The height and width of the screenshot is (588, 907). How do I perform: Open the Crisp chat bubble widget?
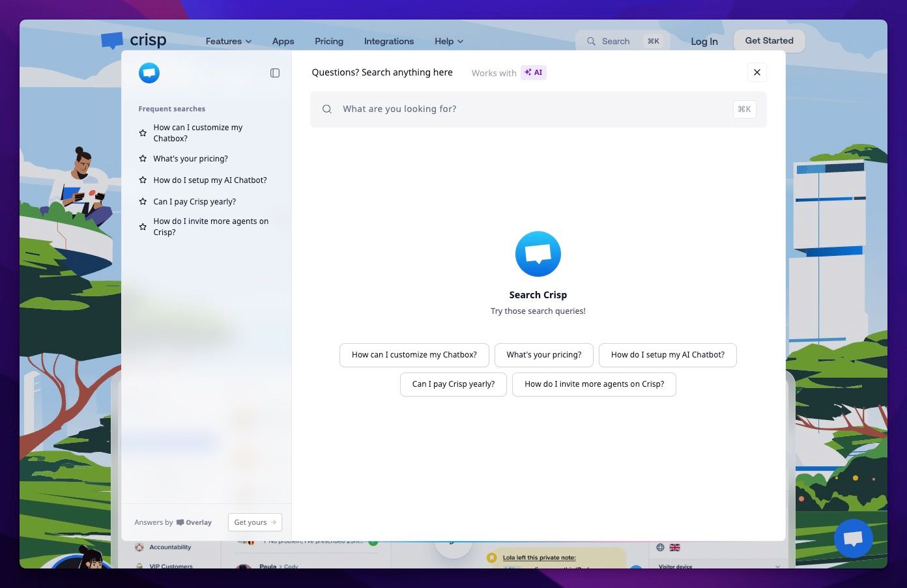pos(854,539)
